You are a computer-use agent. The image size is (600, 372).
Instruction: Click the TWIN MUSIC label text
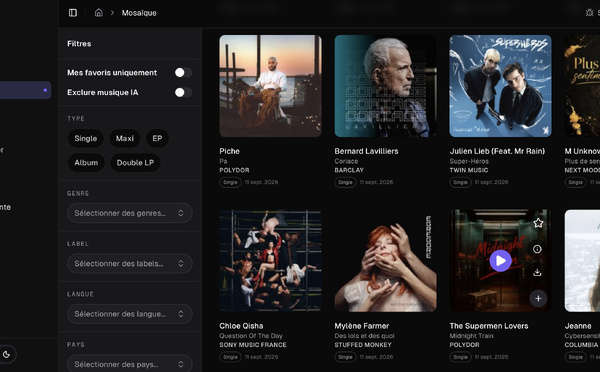(x=469, y=170)
